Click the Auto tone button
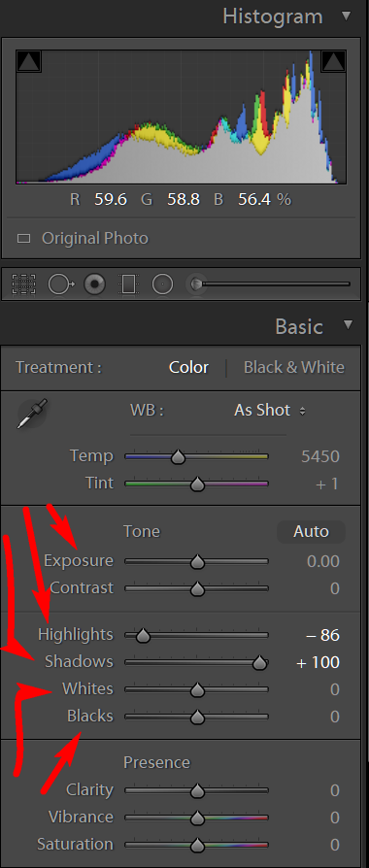The image size is (369, 868). click(x=311, y=531)
